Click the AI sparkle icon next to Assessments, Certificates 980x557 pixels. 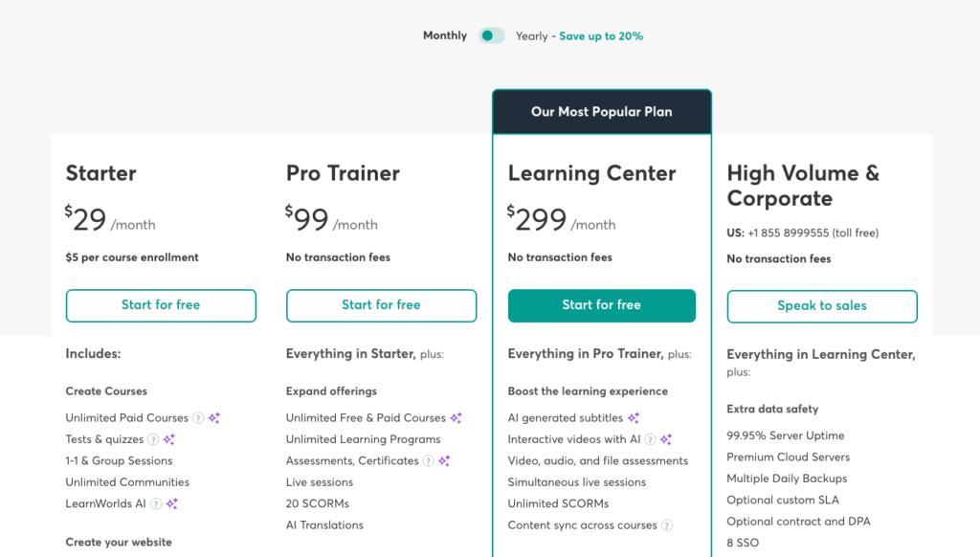pos(444,459)
